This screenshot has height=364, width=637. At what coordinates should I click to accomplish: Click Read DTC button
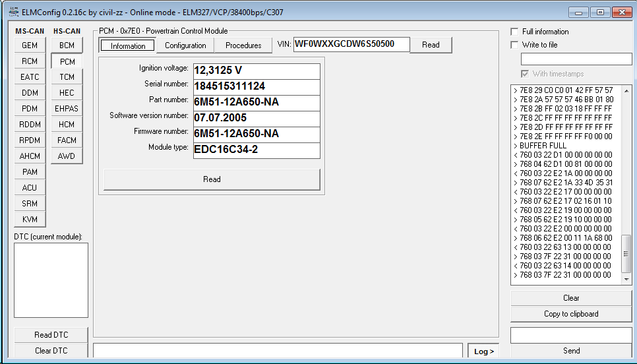coord(51,335)
